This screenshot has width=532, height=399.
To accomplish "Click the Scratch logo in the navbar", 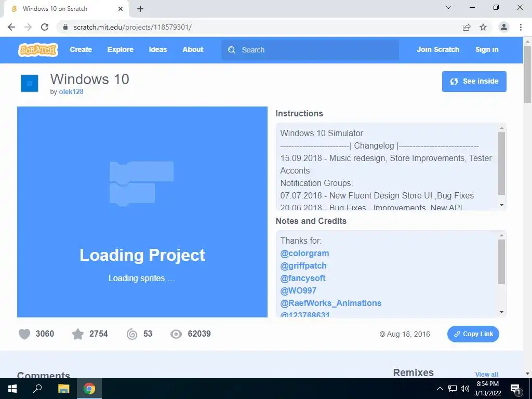I will coord(38,50).
